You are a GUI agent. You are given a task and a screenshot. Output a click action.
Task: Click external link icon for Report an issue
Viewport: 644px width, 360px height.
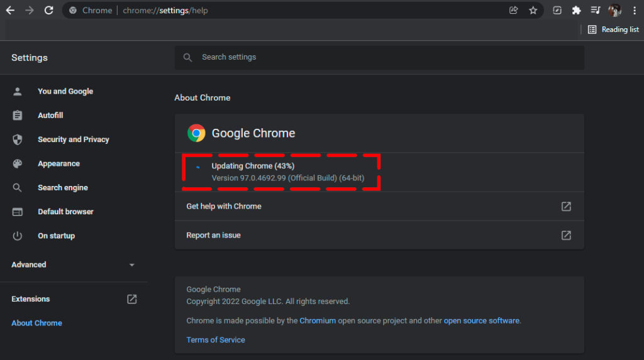pyautogui.click(x=566, y=235)
